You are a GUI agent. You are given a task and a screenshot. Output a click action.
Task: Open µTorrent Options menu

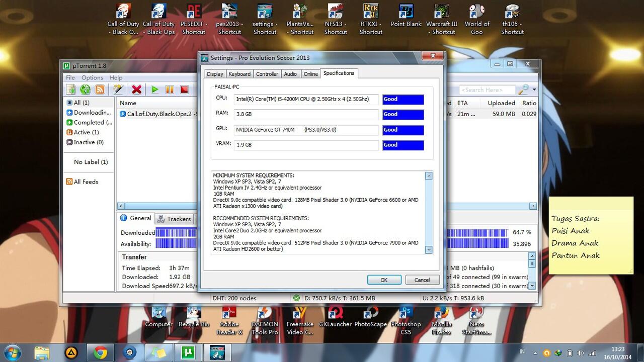[93, 77]
